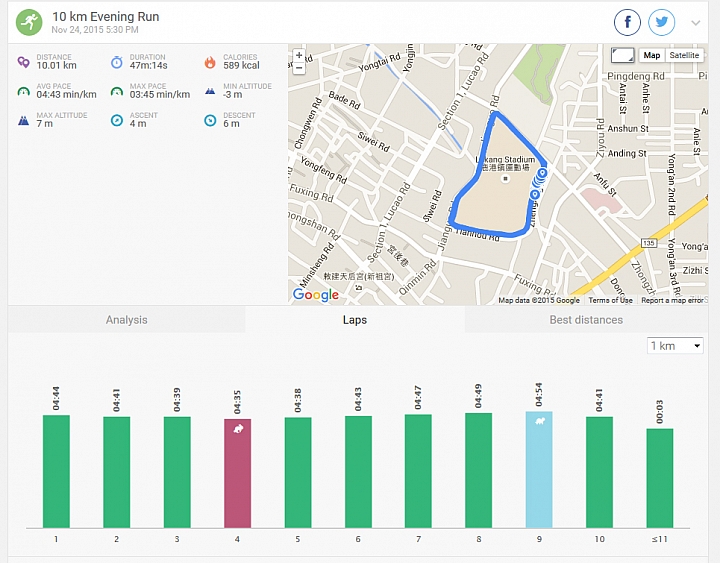Toggle the map fullscreen view button
This screenshot has width=720, height=563.
pyautogui.click(x=622, y=56)
